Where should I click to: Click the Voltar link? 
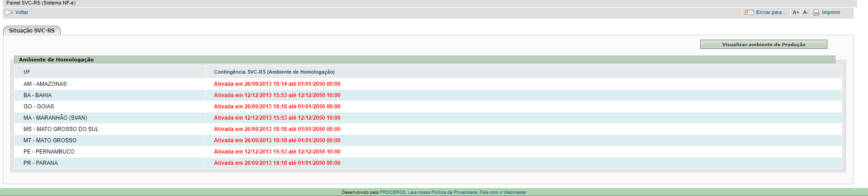22,13
